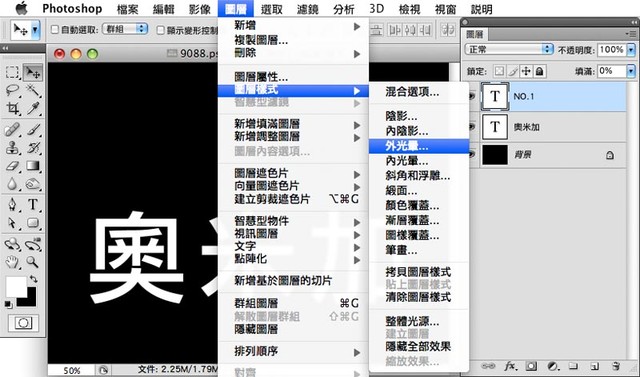The width and height of the screenshot is (640, 377).
Task: Click the create new layer icon
Action: pos(595,366)
